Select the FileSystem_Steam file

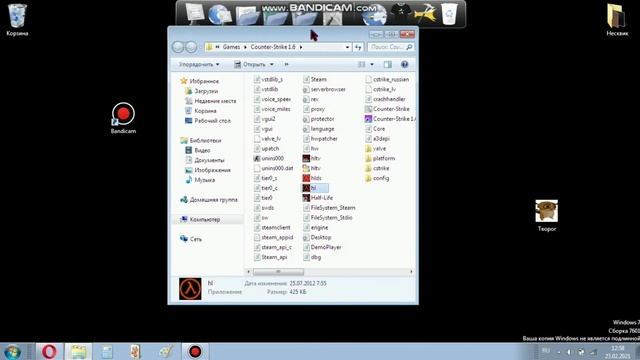(329, 208)
